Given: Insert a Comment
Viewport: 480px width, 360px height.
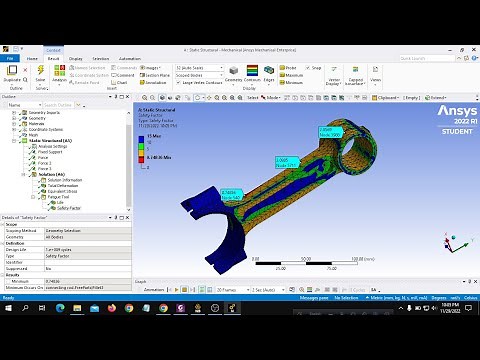Looking at the screenshot, I should [123, 75].
